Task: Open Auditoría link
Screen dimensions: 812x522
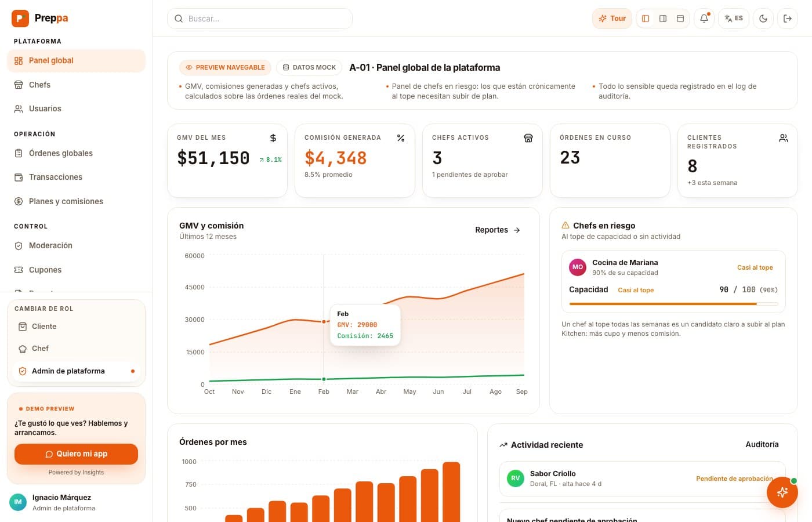Action: tap(762, 444)
